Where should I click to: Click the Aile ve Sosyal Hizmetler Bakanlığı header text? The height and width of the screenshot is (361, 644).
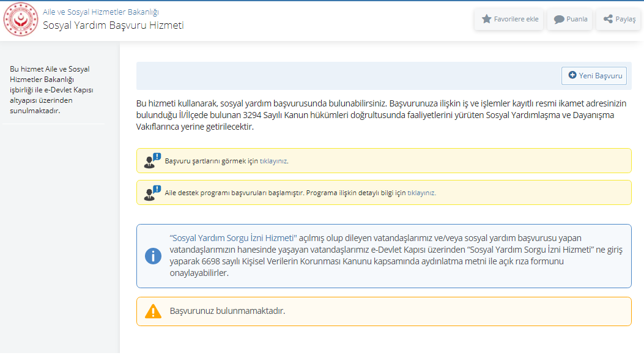(101, 12)
